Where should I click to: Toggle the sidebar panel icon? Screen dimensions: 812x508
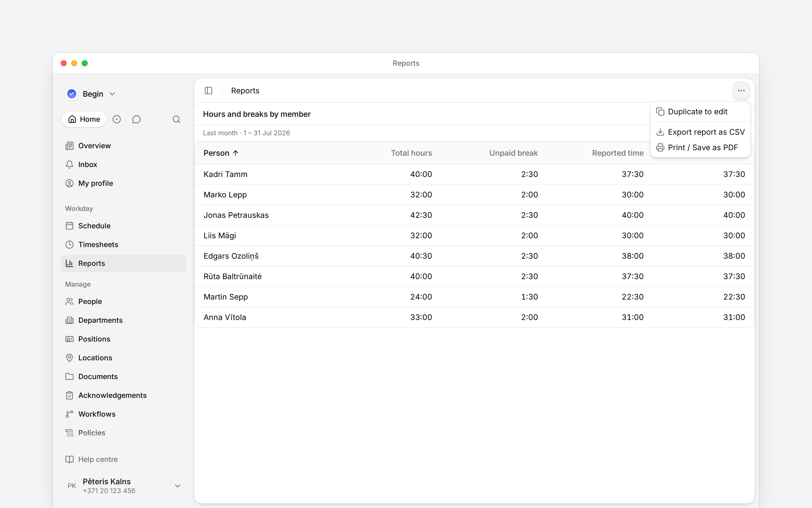pos(208,91)
